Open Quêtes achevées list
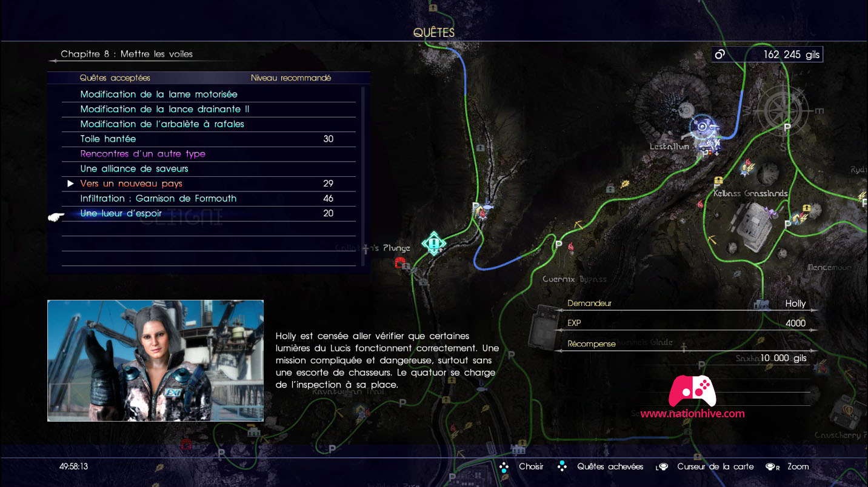The width and height of the screenshot is (868, 487). tap(610, 466)
